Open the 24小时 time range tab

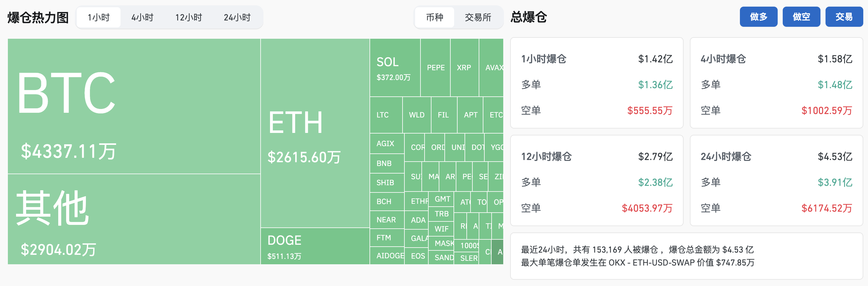(x=237, y=17)
